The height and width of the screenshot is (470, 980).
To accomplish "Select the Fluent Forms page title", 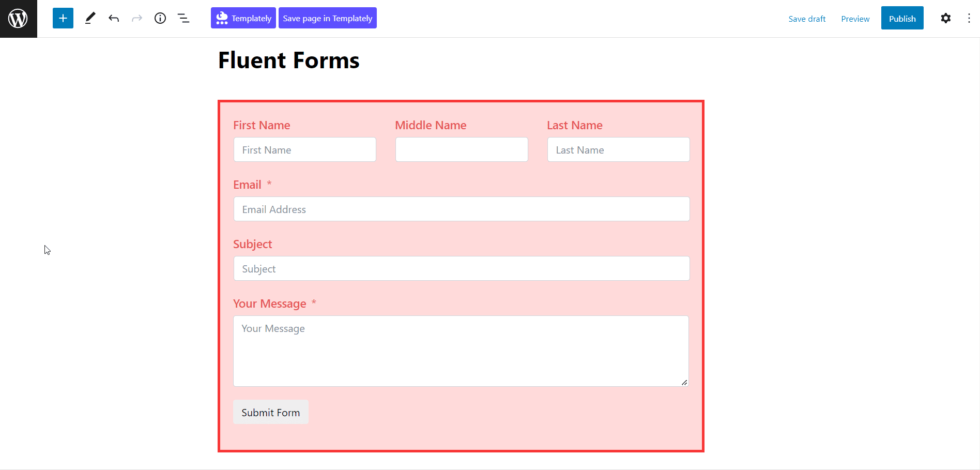I will (x=288, y=60).
